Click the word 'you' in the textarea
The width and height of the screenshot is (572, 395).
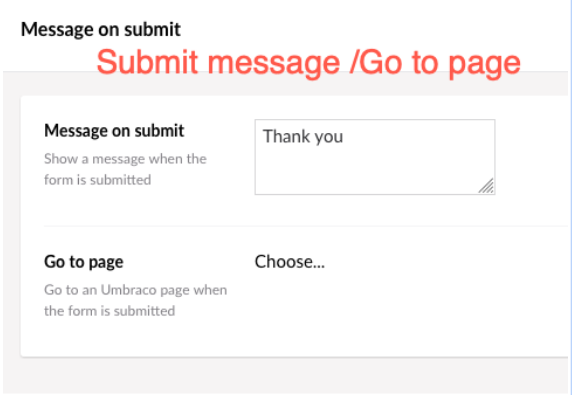click(x=329, y=138)
